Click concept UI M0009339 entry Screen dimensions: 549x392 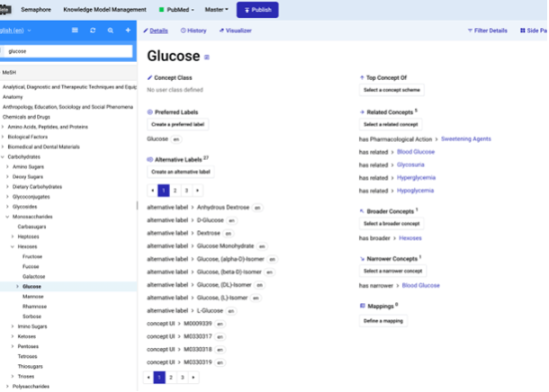click(x=198, y=324)
